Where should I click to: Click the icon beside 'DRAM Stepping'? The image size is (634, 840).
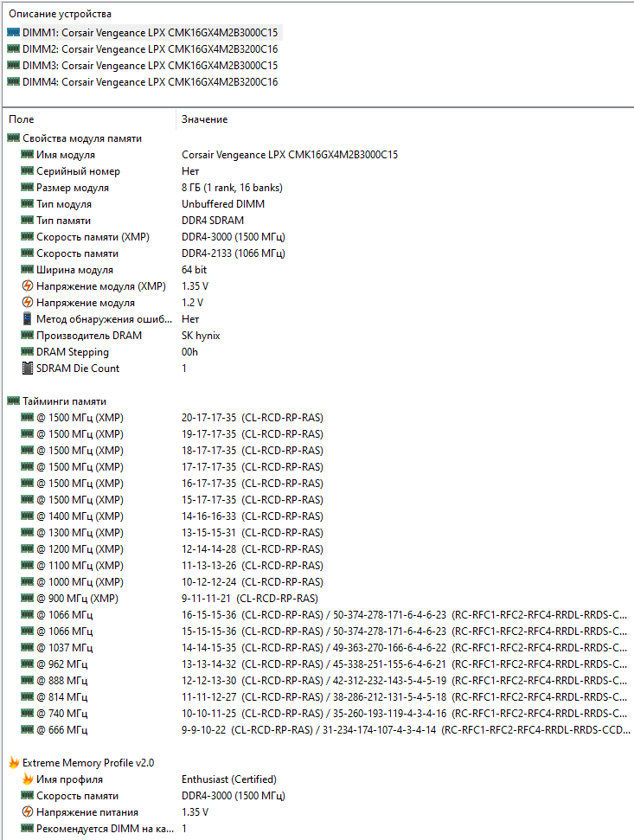(x=28, y=351)
